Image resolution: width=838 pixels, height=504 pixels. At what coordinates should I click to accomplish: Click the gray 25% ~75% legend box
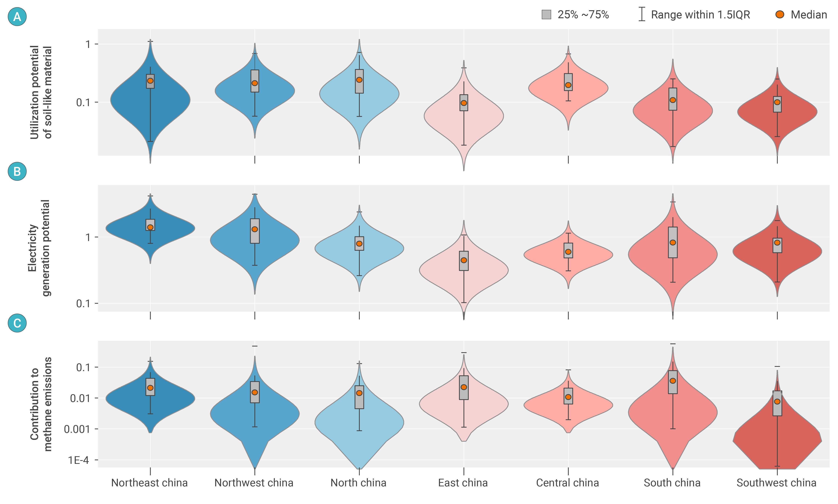click(546, 15)
